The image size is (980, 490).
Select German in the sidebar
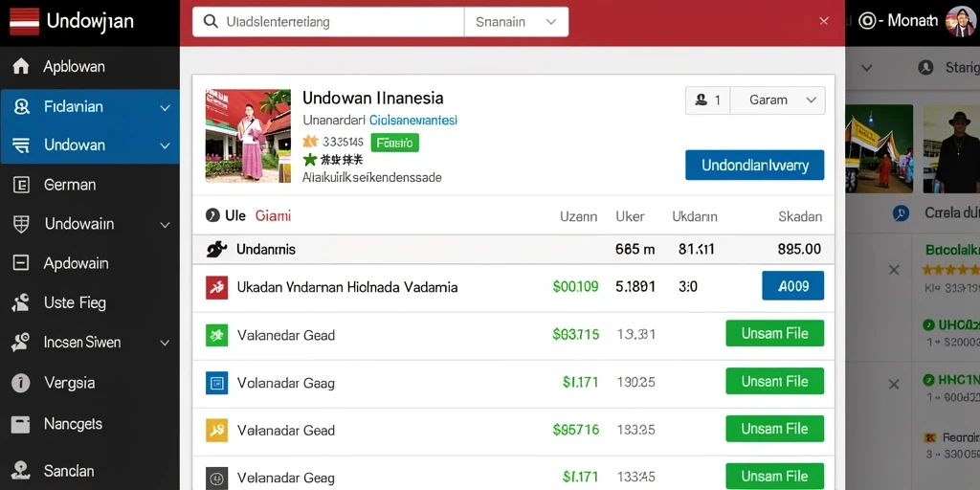coord(69,185)
